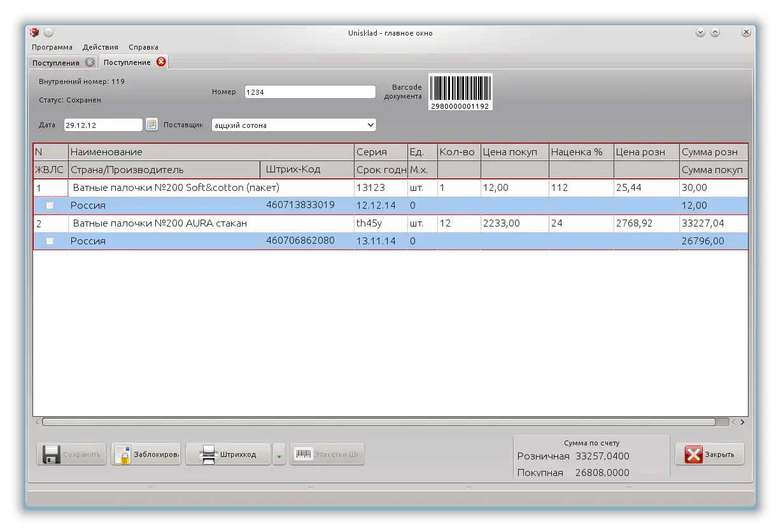Click the Цена покуп column header

515,152
